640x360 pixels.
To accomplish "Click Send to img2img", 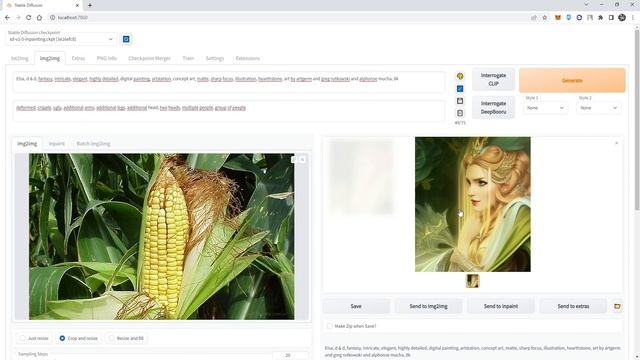I will 428,306.
